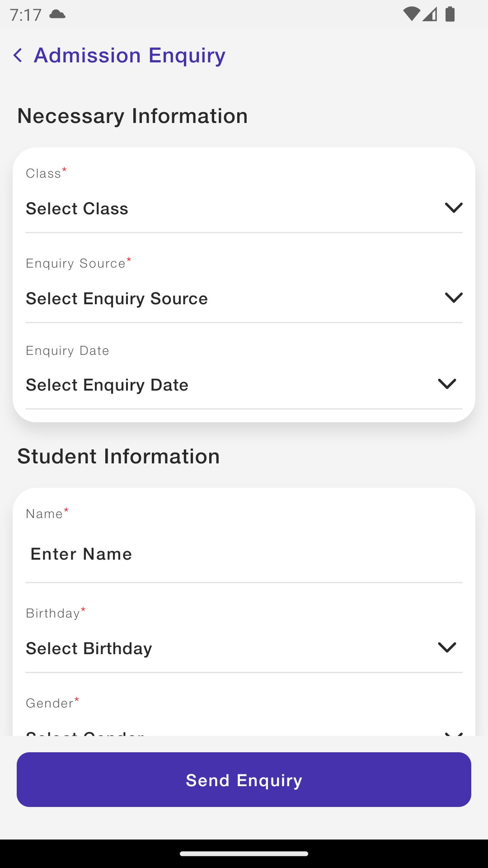Tap the Admission Enquiry header title

(130, 56)
